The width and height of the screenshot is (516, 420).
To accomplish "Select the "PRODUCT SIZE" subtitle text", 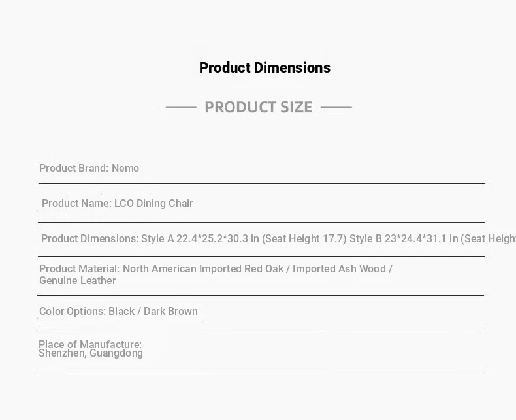I will tap(258, 107).
